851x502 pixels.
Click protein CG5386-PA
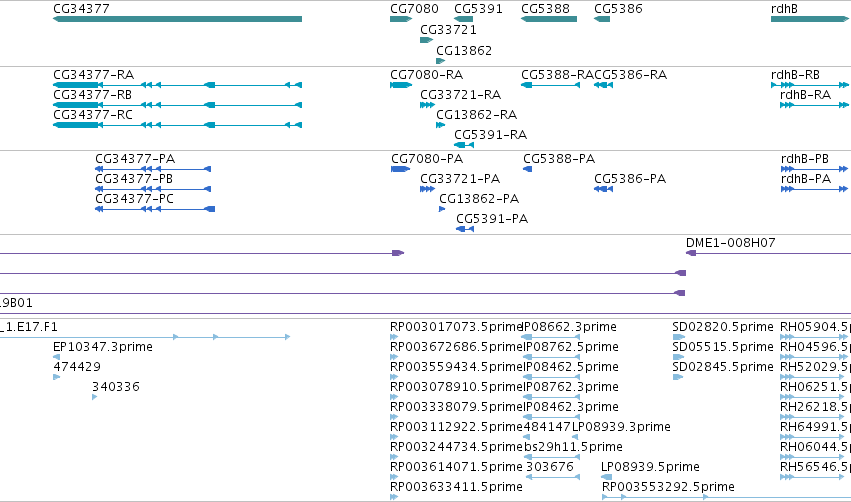(x=604, y=189)
